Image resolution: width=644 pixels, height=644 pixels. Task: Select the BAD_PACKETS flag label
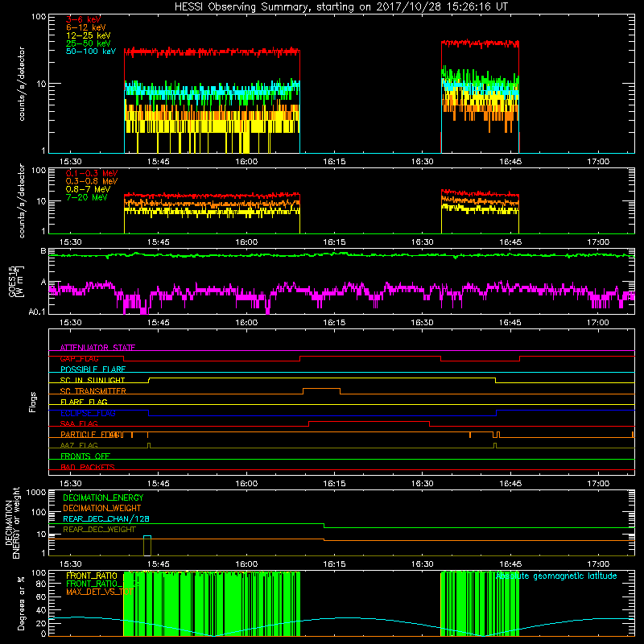[x=88, y=467]
